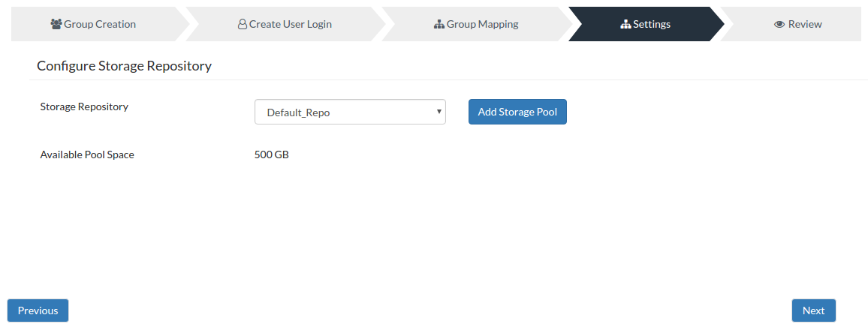Click the sitemap icon on the Settings step
This screenshot has width=868, height=327.
[625, 24]
